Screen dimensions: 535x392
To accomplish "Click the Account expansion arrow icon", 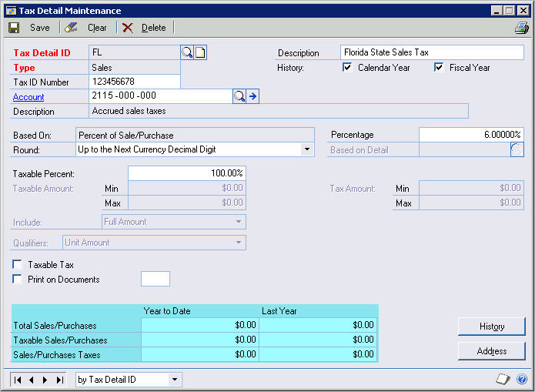I will [x=252, y=96].
